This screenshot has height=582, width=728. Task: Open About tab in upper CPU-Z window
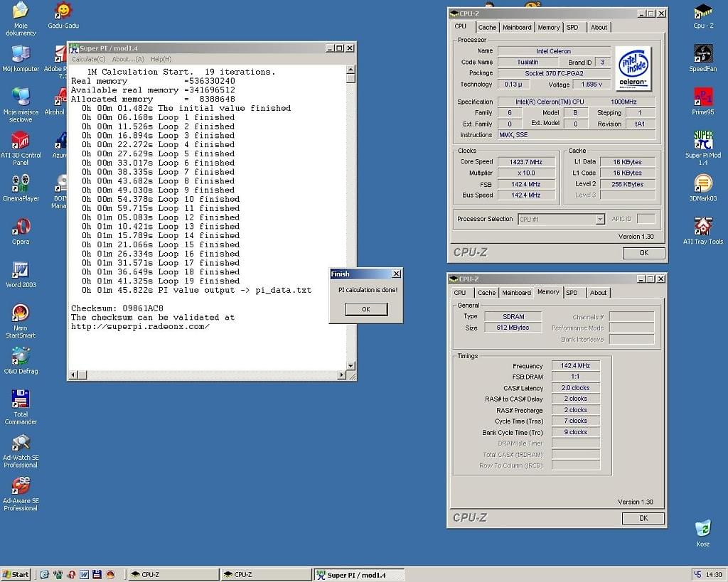pos(599,28)
